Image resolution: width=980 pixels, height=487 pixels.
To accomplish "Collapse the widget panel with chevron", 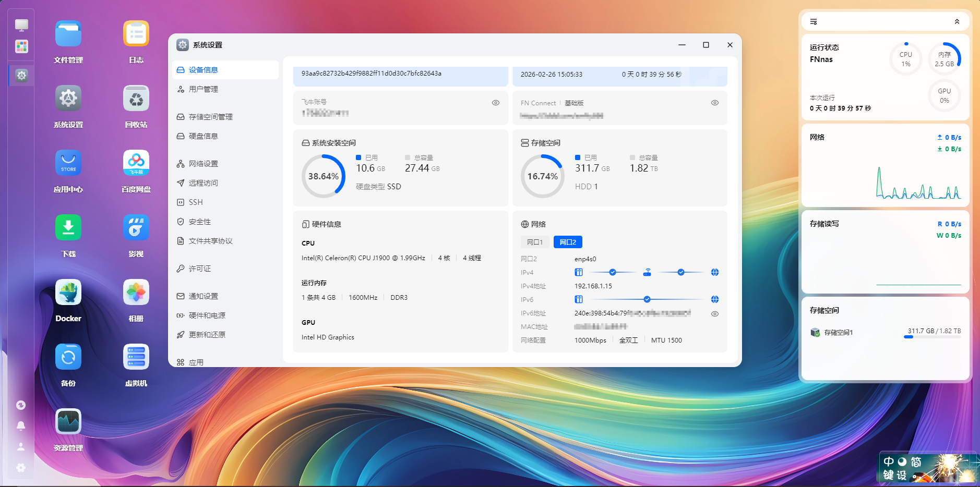I will (x=957, y=21).
